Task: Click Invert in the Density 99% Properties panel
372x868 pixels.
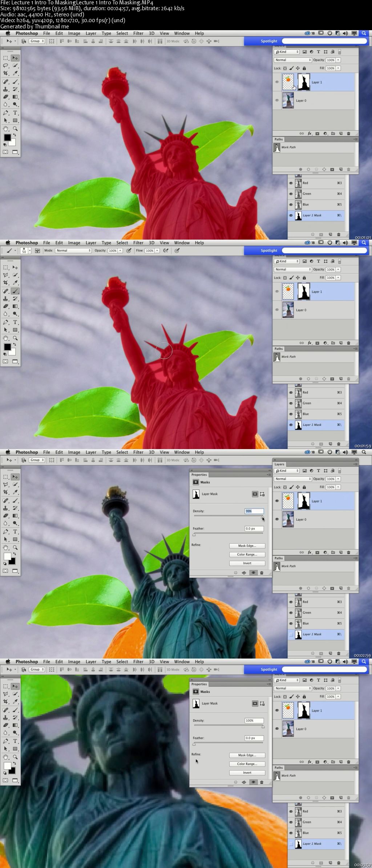Action: click(x=247, y=563)
